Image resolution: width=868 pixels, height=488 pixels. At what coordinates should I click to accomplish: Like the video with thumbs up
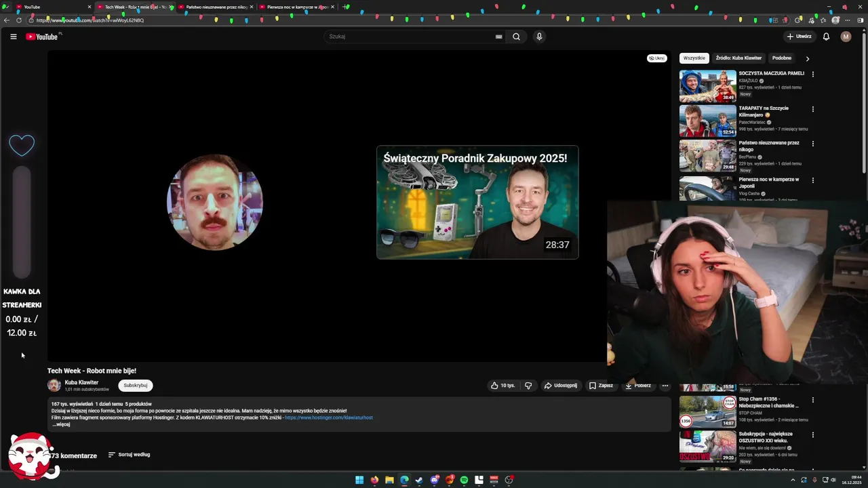click(x=503, y=386)
